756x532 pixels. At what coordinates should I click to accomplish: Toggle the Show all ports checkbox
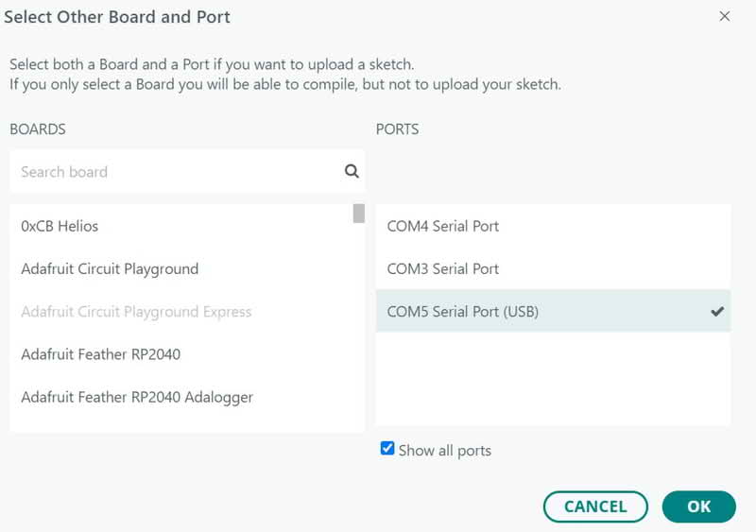[387, 449]
